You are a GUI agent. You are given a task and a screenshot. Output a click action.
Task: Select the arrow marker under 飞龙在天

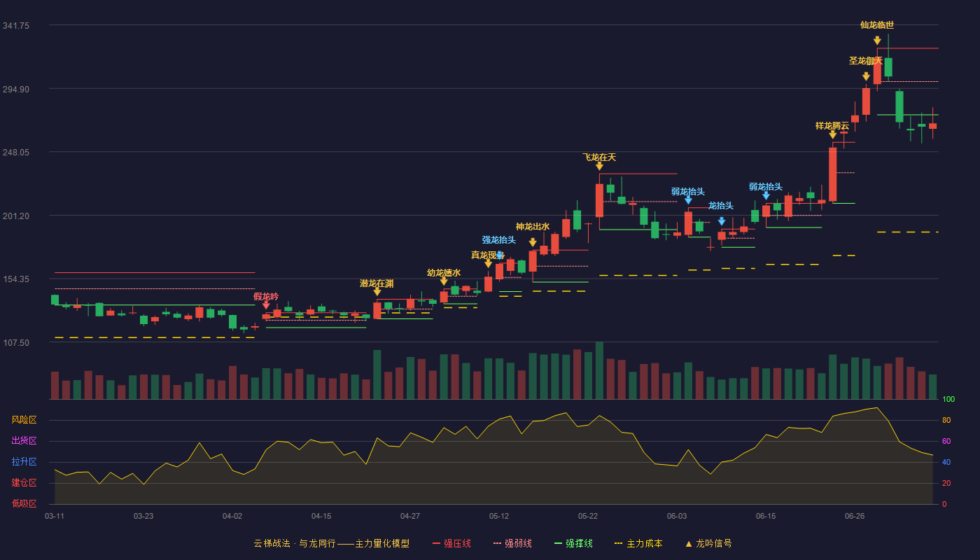(x=599, y=166)
